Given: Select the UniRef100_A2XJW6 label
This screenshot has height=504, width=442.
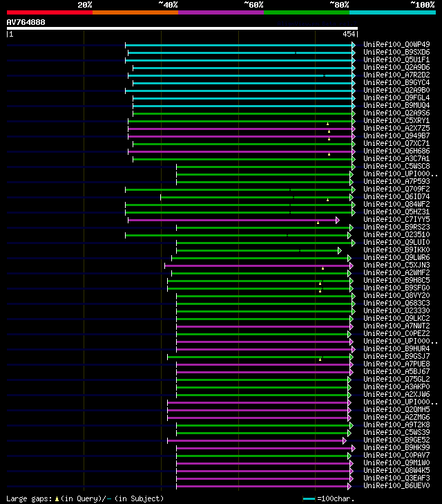Looking at the screenshot, I should 396,394.
